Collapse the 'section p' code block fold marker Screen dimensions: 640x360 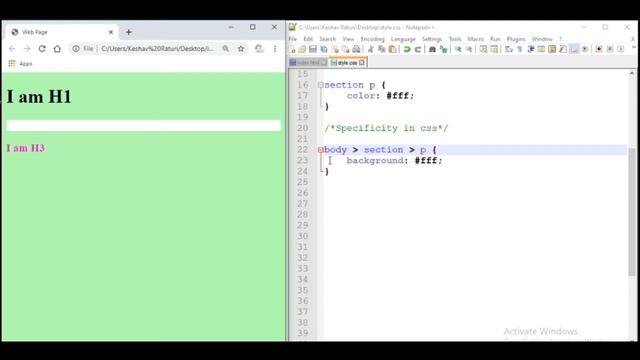coord(320,85)
